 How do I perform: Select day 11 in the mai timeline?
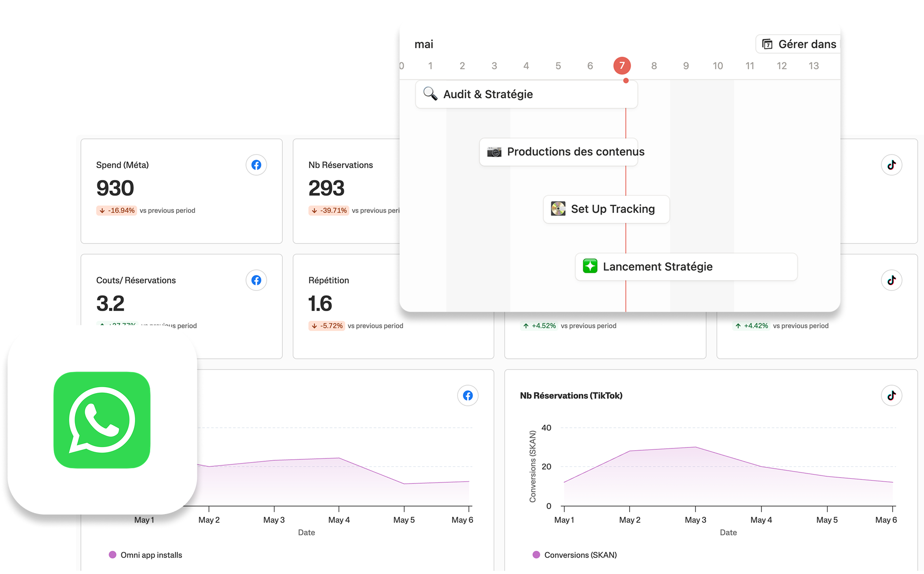750,66
